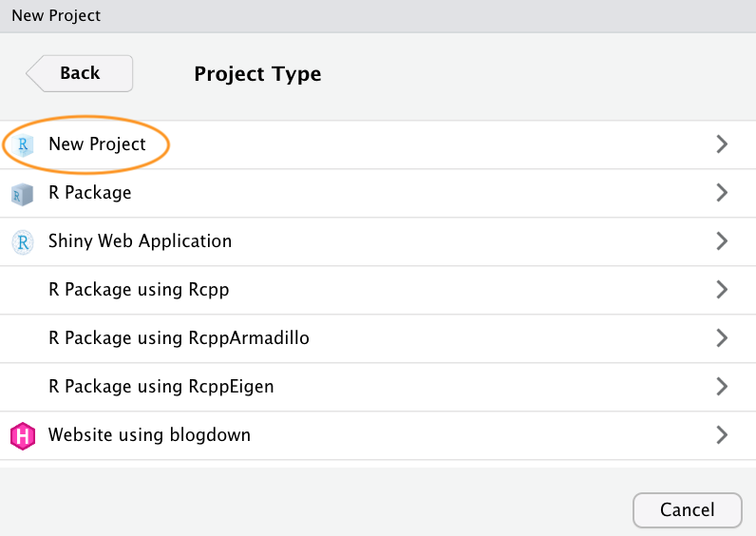Choose R Package using RcppArmadillo
Viewport: 756px width, 536px height.
tap(179, 338)
